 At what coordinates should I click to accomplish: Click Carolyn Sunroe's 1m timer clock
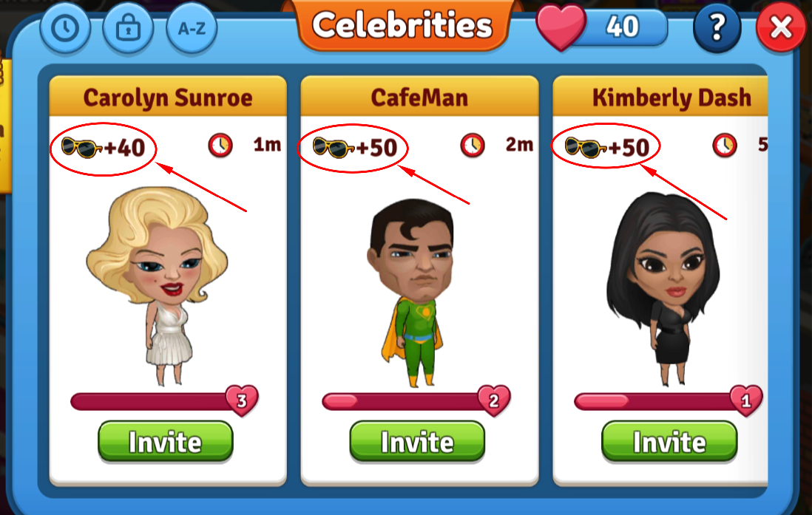pyautogui.click(x=220, y=146)
